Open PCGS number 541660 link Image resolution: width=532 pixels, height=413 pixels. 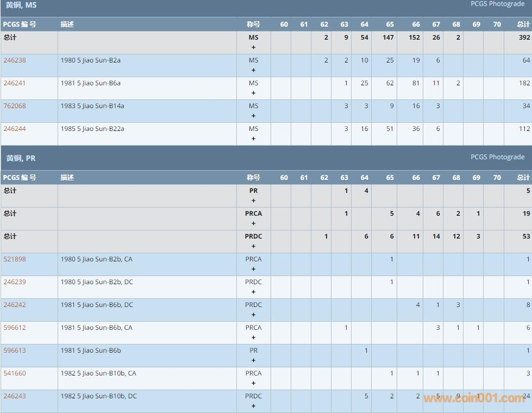(15, 373)
